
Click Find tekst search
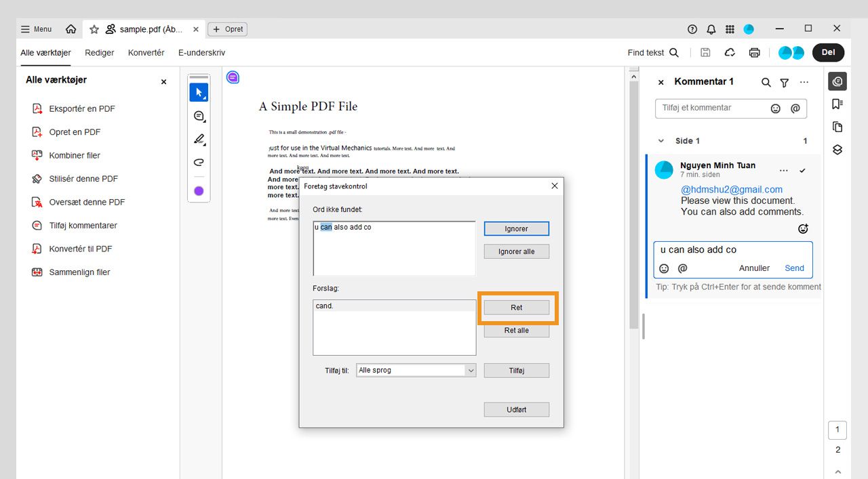[653, 53]
